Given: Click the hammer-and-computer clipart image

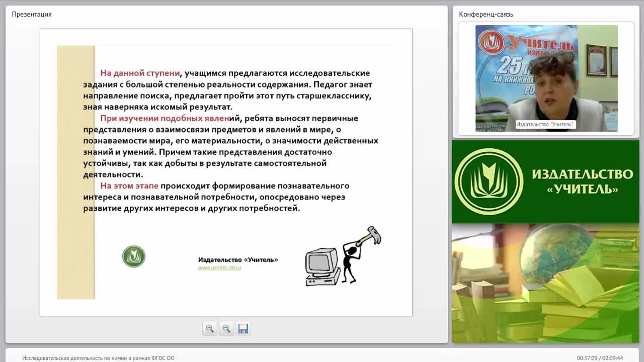Looking at the screenshot, I should coord(343,256).
